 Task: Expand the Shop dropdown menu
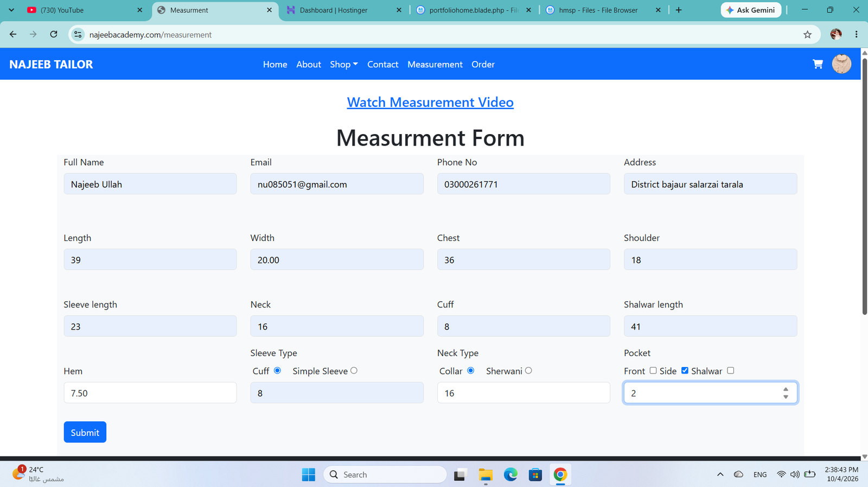tap(344, 64)
